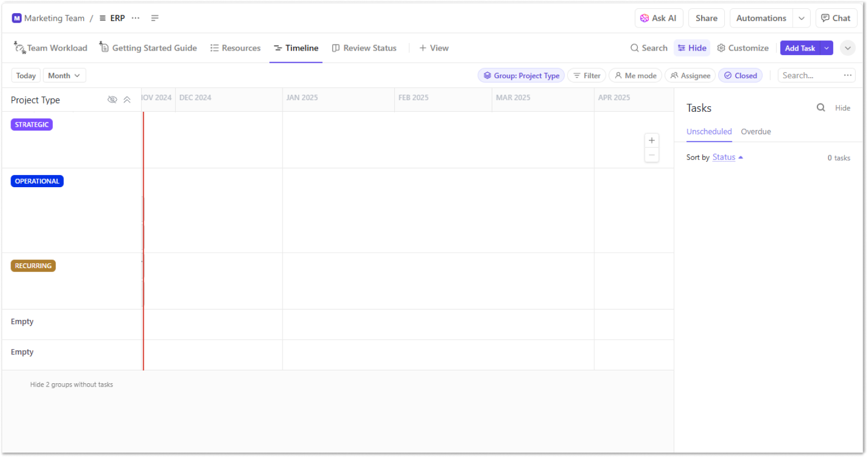Collapse all groups with double chevron
The width and height of the screenshot is (868, 457).
pyautogui.click(x=127, y=100)
